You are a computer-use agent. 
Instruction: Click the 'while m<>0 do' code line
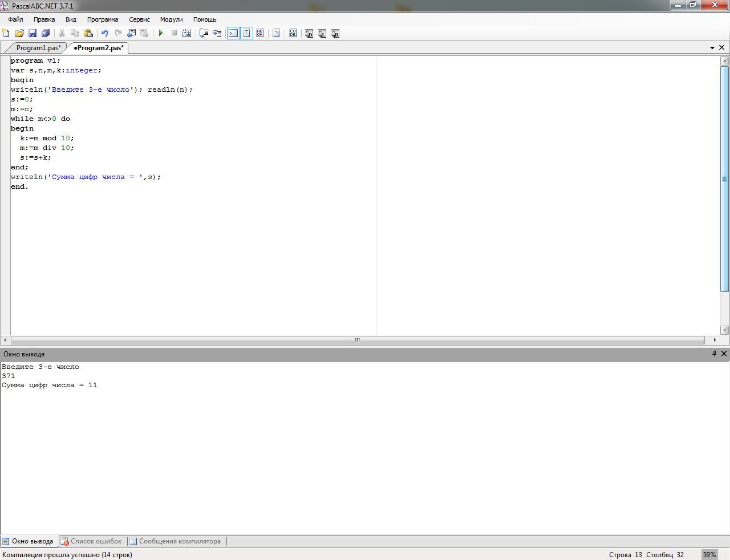click(x=40, y=119)
